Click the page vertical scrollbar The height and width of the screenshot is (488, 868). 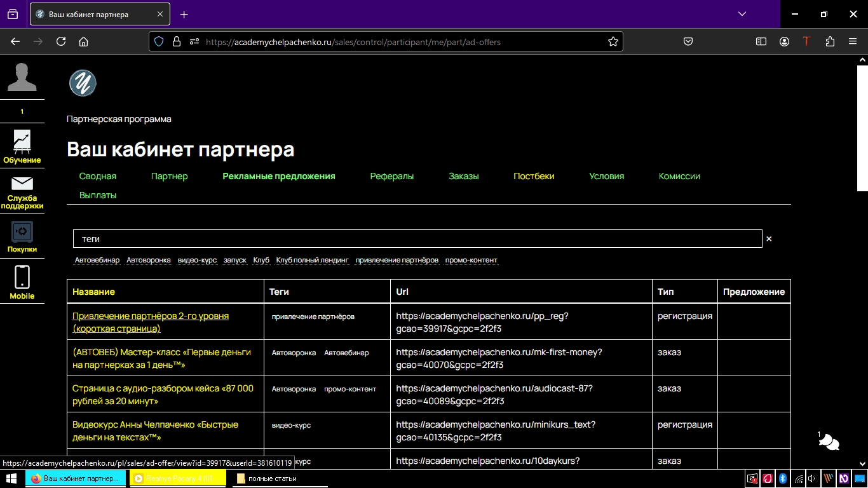[x=862, y=127]
